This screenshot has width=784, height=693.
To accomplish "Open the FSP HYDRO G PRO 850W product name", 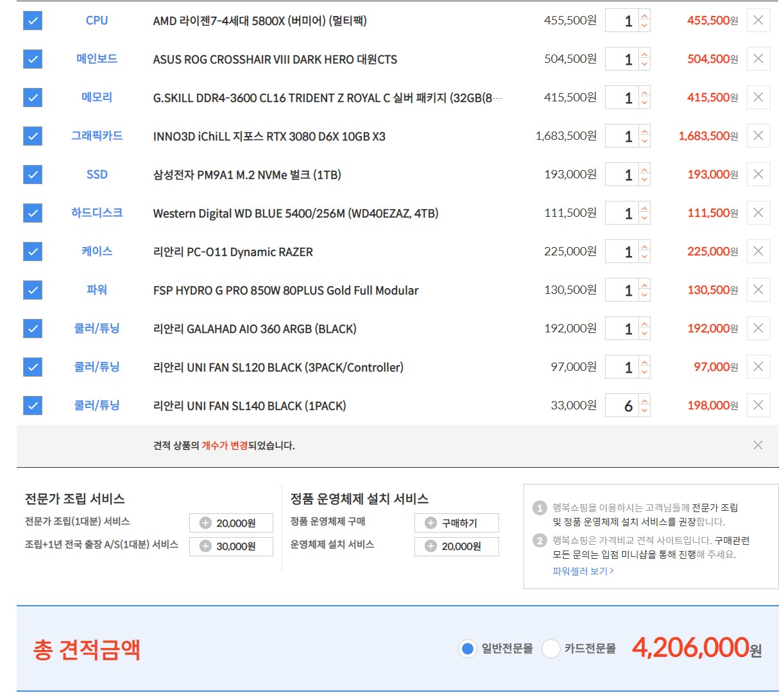I will (285, 290).
